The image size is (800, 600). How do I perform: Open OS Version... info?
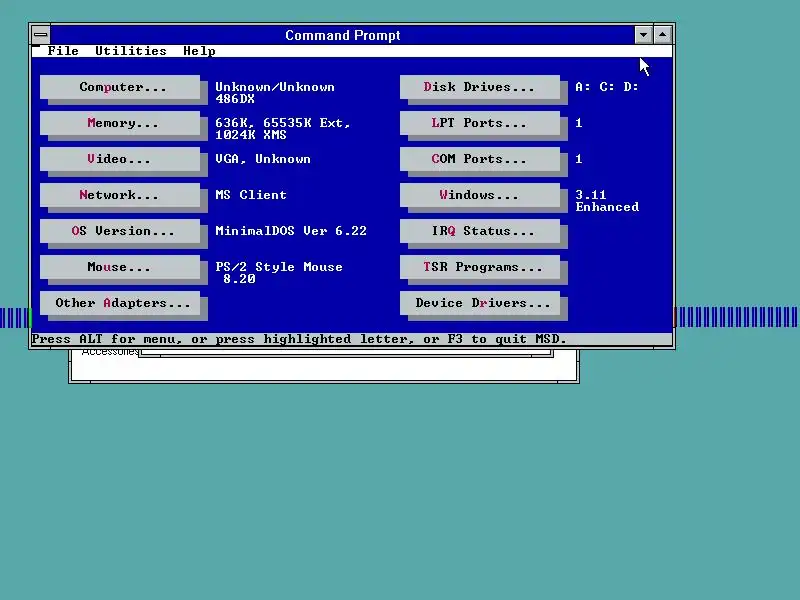pyautogui.click(x=120, y=231)
